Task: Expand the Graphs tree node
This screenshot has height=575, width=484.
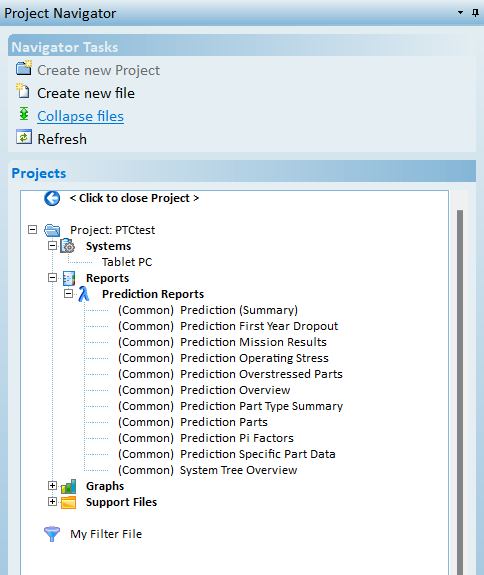Action: (x=52, y=486)
